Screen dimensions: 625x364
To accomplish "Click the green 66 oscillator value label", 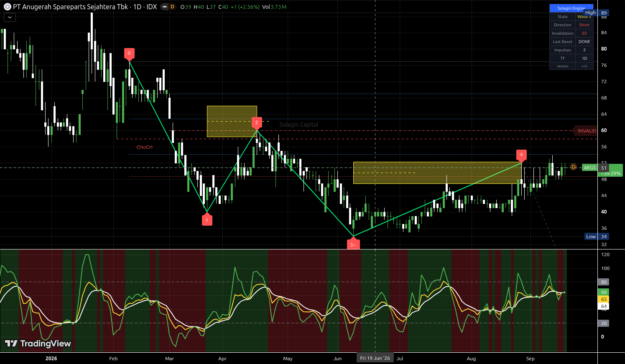I will click(x=604, y=292).
